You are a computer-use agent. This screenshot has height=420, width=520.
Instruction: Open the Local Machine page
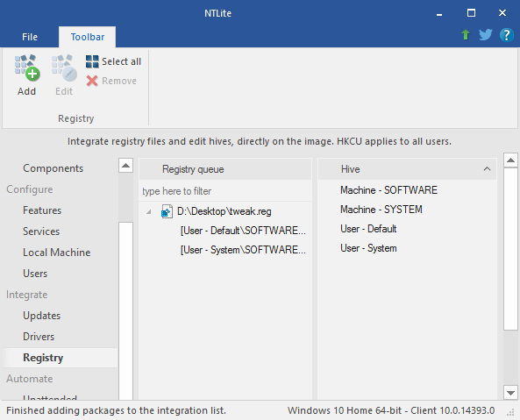point(56,253)
